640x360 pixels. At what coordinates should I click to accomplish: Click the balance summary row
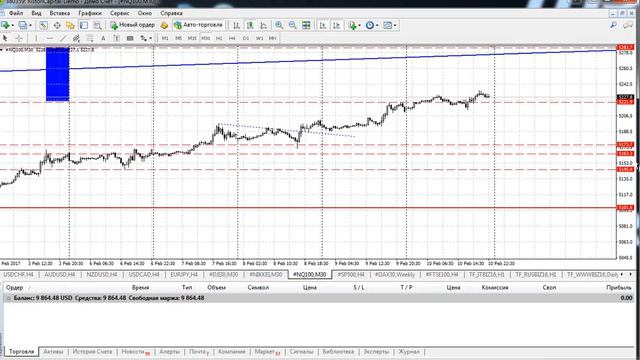(318, 298)
